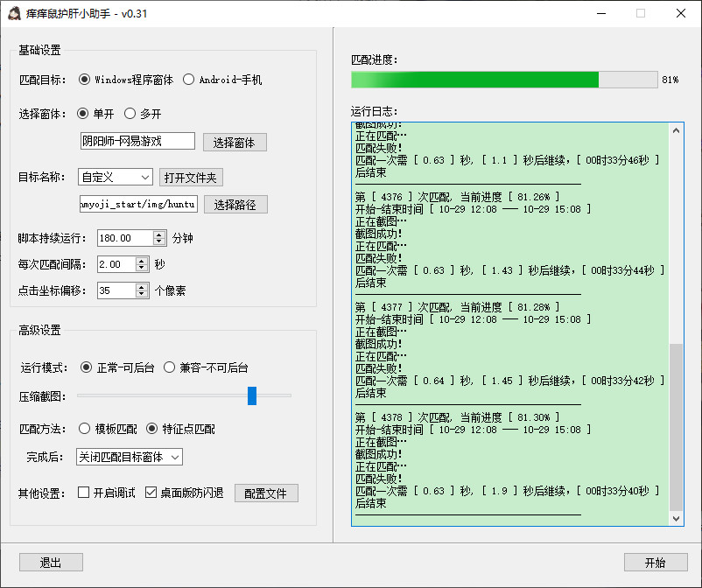Click log entry ending 00时33分46秒
The image size is (702, 588).
[x=508, y=166]
